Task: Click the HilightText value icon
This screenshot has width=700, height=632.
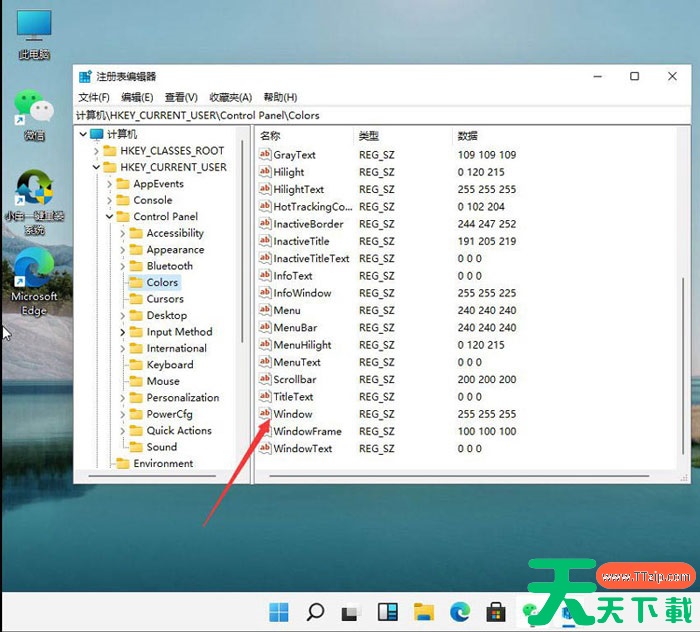Action: tap(265, 189)
